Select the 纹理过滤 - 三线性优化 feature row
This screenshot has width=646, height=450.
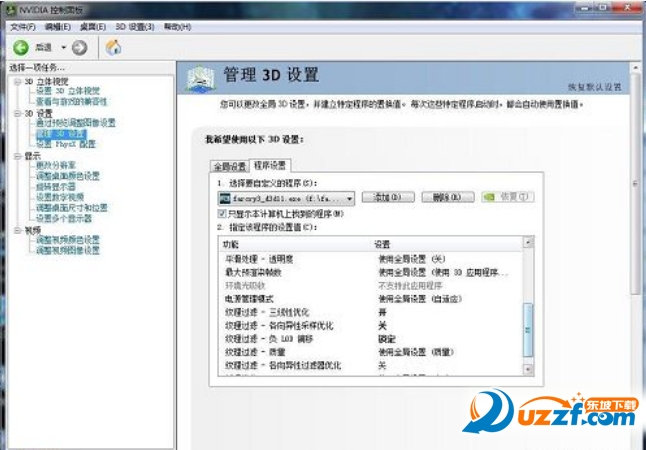pyautogui.click(x=371, y=312)
